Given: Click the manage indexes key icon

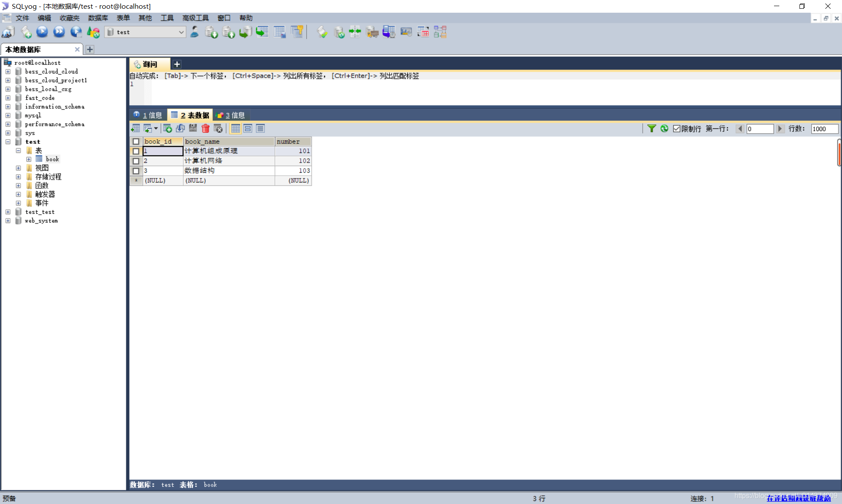Looking at the screenshot, I should coord(297,32).
